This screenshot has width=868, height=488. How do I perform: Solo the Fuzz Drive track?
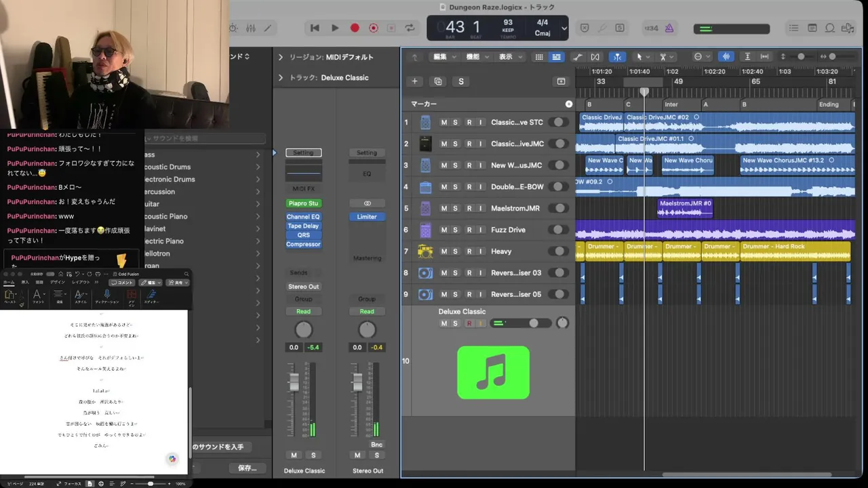click(456, 230)
